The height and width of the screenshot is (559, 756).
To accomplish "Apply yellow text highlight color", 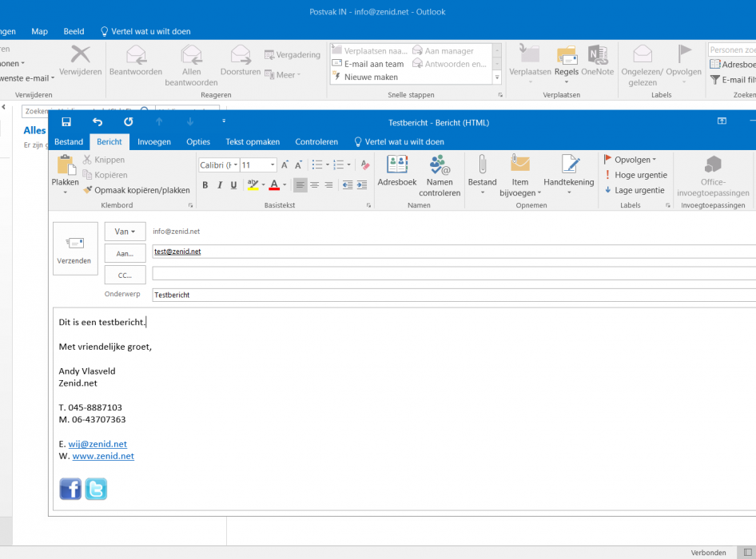I will point(253,185).
